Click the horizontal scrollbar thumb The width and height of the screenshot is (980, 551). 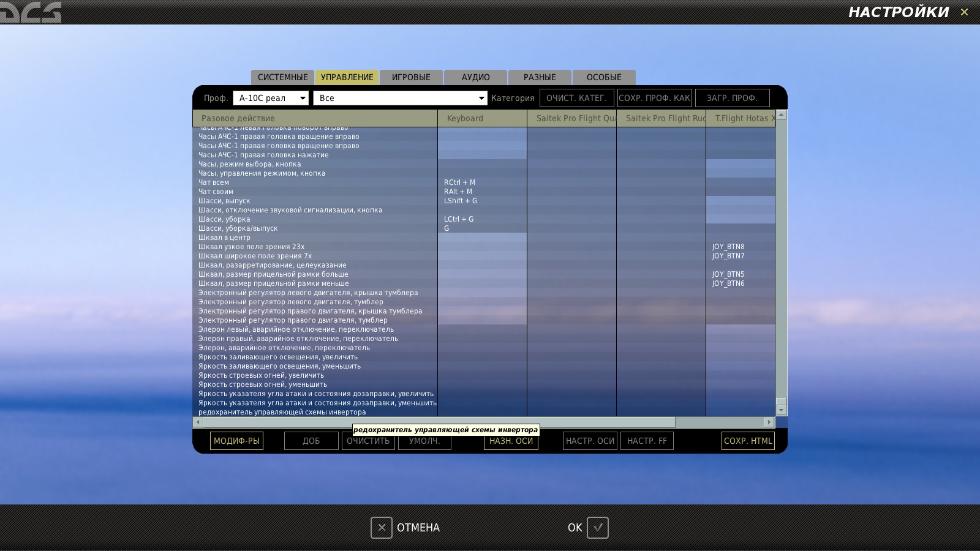click(x=439, y=422)
